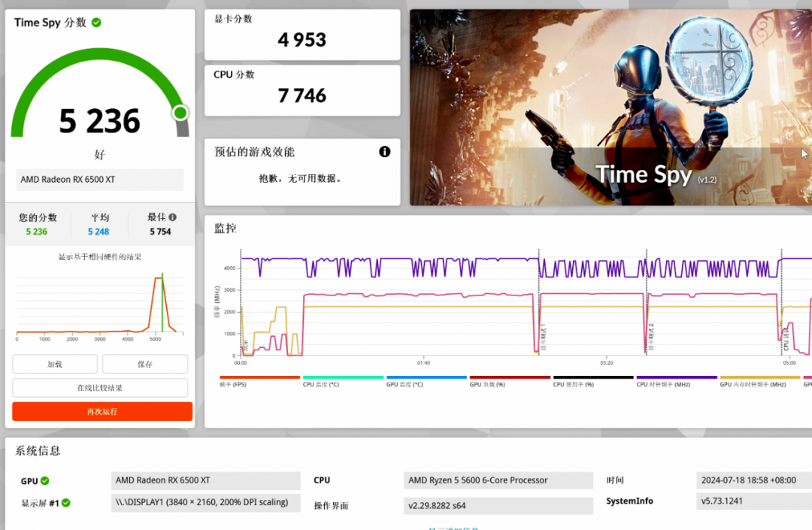Click the AMD Radeon RX 6500 XT field under the gauge

100,180
